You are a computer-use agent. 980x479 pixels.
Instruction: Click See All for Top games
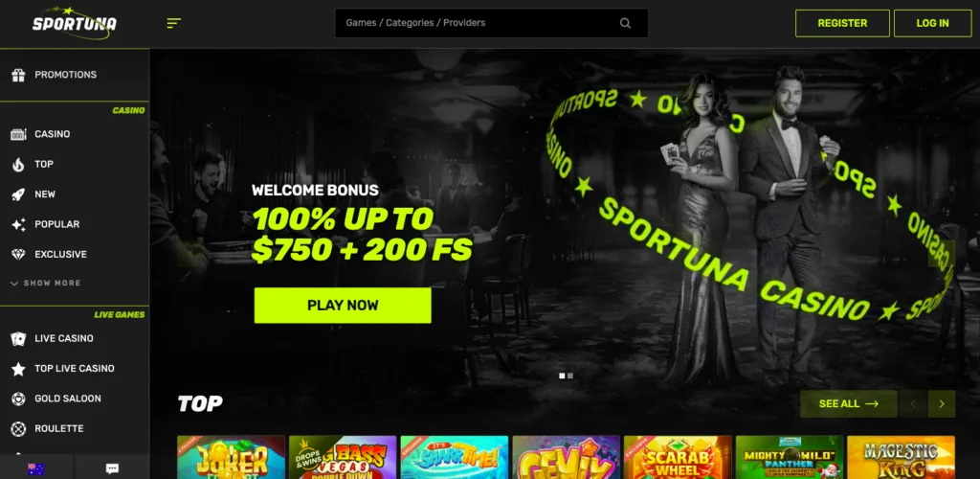click(848, 404)
